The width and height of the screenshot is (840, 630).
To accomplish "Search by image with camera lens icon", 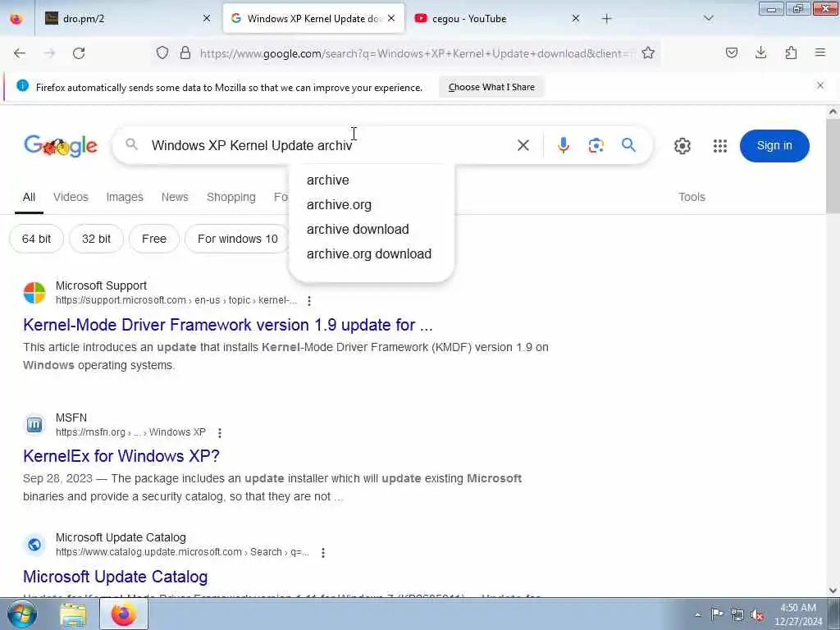I will tap(596, 145).
